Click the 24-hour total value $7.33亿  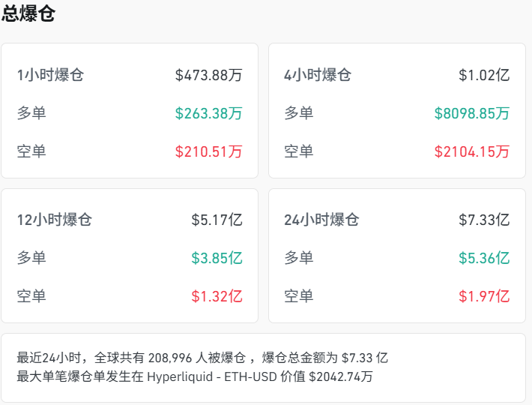pyautogui.click(x=484, y=220)
